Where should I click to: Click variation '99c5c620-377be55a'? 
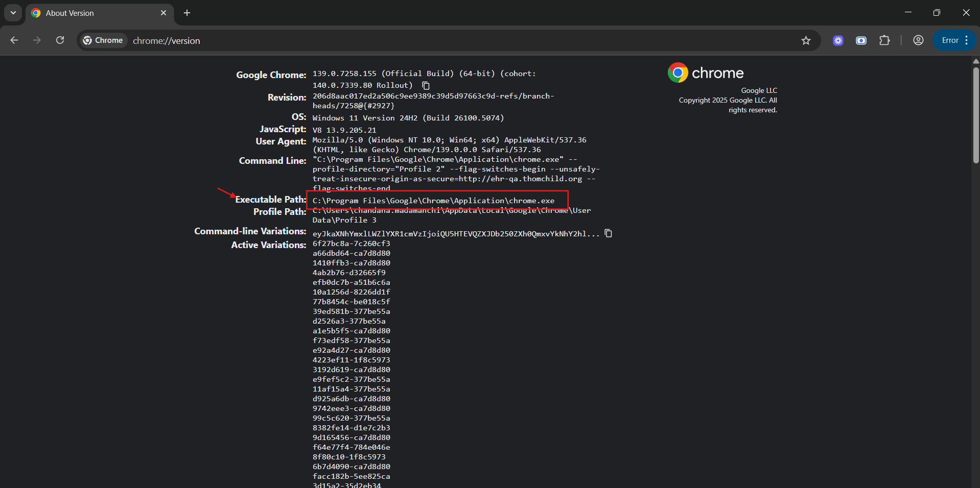(352, 418)
